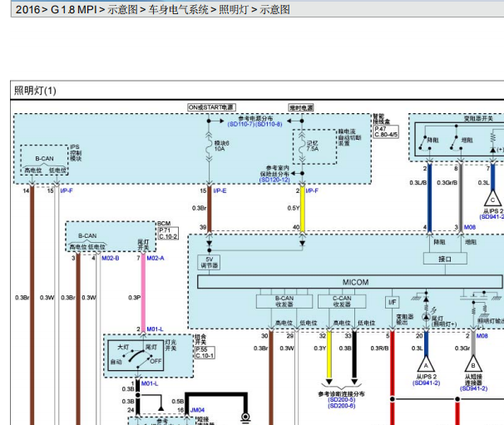This screenshot has width=504, height=425.
Task: Click the BCM module label
Action: 164,224
